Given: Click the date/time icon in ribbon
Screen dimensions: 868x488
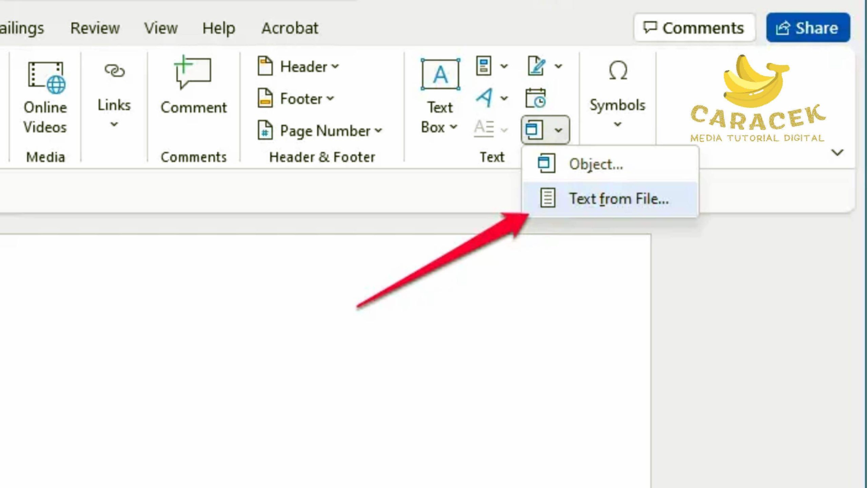Looking at the screenshot, I should 536,98.
